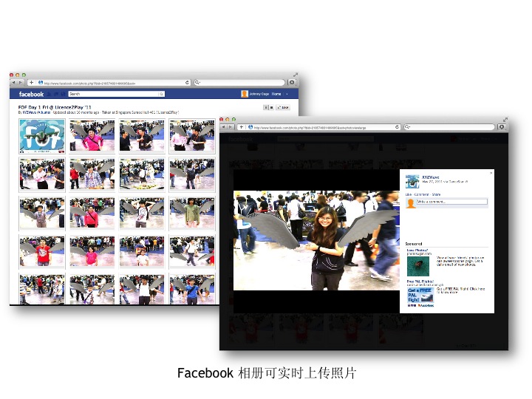Click Comment link under photo info
This screenshot has height=399, width=532.
coord(421,194)
